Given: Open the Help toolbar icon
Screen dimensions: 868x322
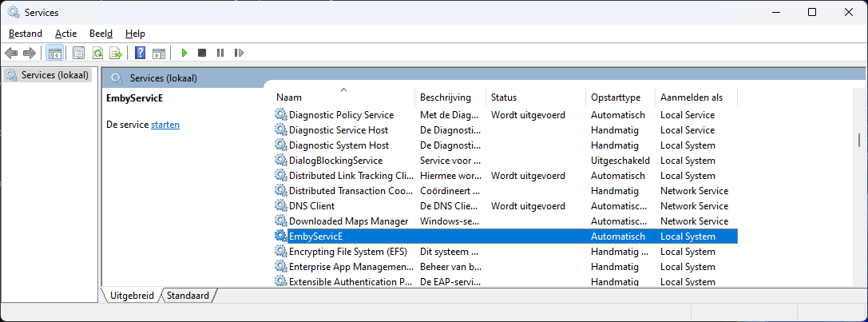Looking at the screenshot, I should 140,53.
